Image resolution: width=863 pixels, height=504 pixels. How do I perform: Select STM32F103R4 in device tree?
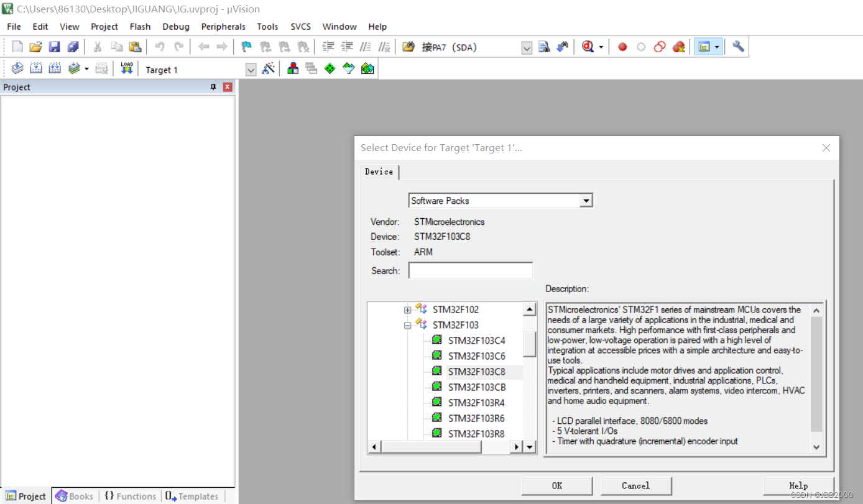477,403
